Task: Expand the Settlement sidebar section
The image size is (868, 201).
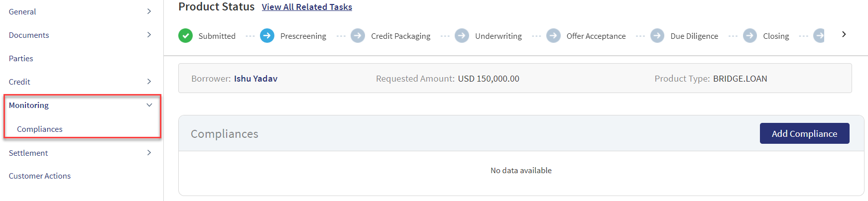Action: (x=149, y=153)
